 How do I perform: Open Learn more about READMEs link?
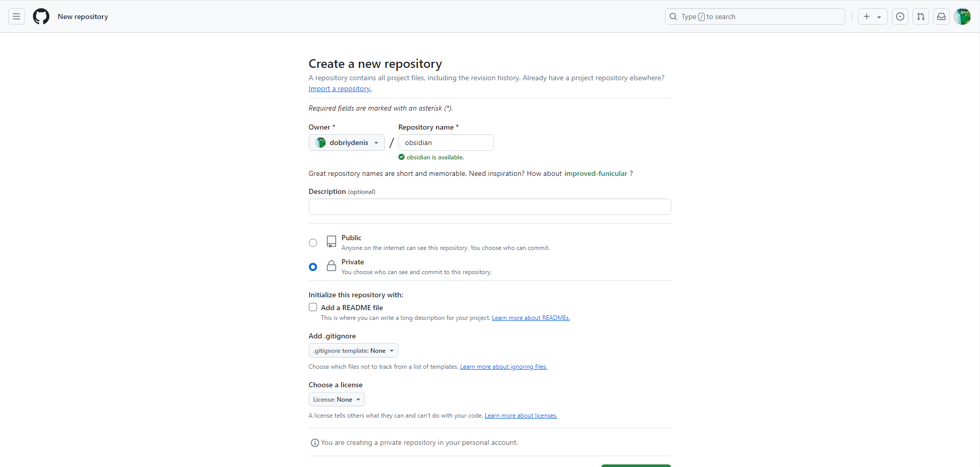tap(531, 318)
